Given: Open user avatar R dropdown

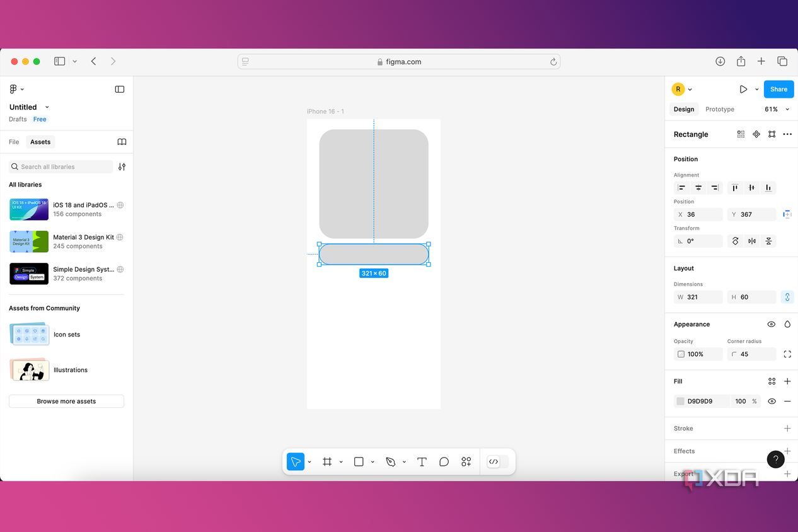Looking at the screenshot, I should (x=690, y=90).
